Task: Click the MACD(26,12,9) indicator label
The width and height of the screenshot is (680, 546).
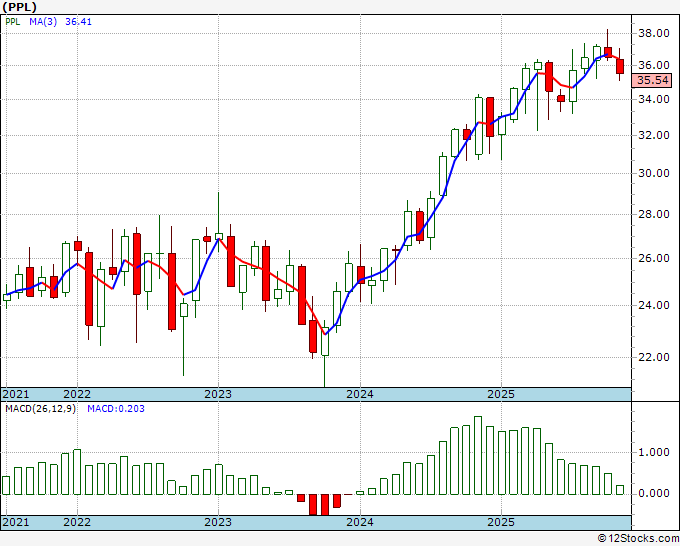Action: [40, 409]
